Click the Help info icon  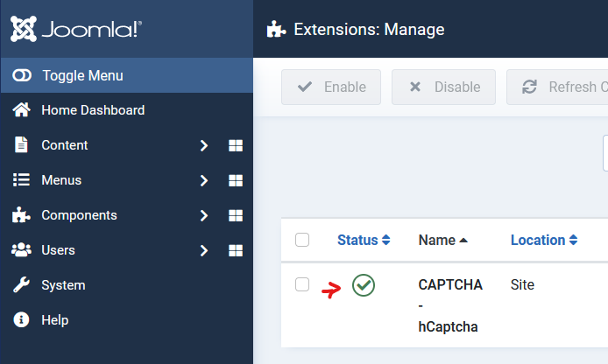coord(21,320)
